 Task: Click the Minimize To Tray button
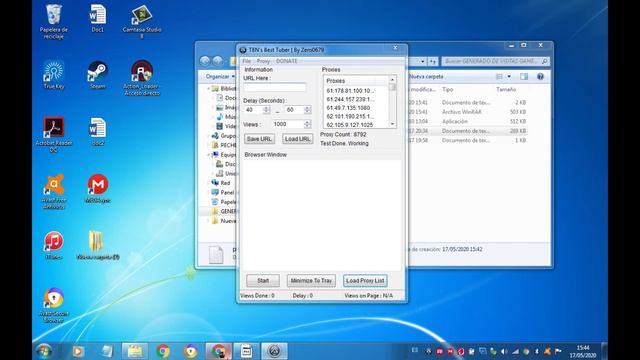[311, 281]
